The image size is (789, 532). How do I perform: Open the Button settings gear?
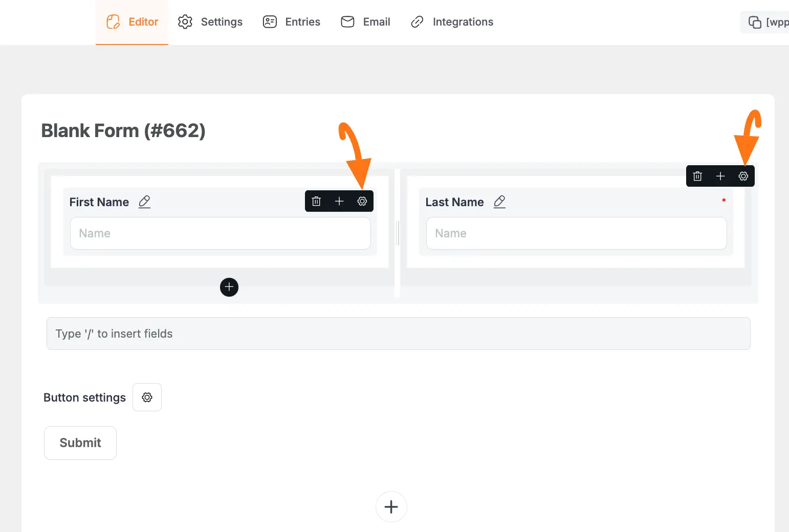(x=147, y=397)
